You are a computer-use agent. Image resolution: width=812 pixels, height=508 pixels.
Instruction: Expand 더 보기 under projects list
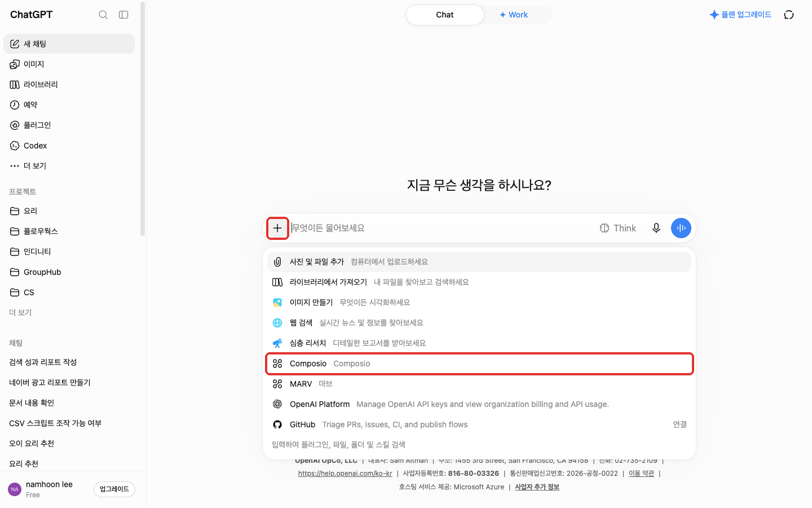pos(20,313)
